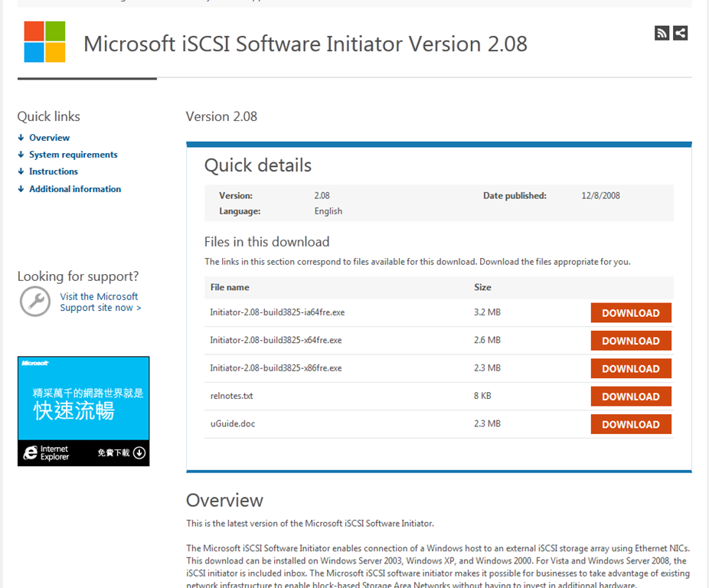
Task: Open the Internet Explorer advertisement banner
Action: tap(83, 411)
